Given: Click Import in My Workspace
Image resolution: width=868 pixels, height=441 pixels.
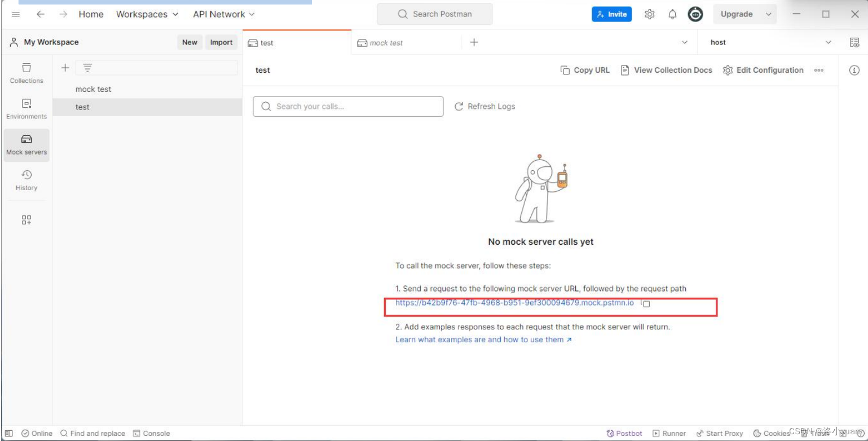Looking at the screenshot, I should [x=221, y=42].
